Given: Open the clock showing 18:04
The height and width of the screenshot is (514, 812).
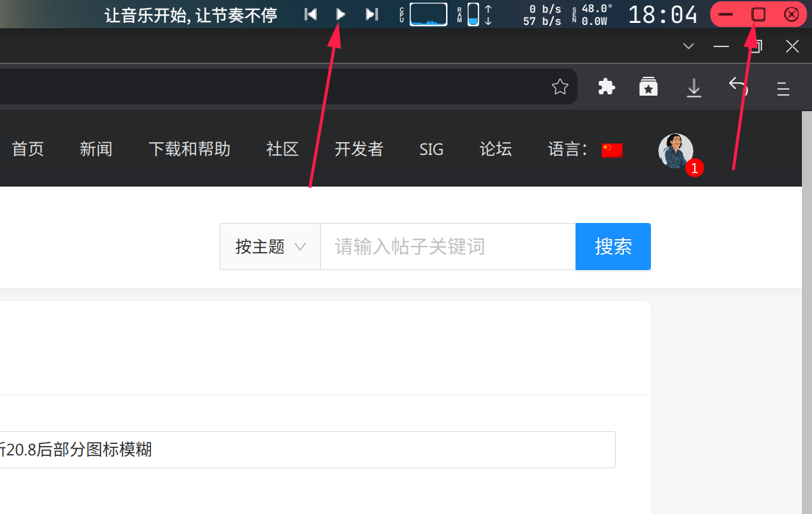Looking at the screenshot, I should 662,14.
